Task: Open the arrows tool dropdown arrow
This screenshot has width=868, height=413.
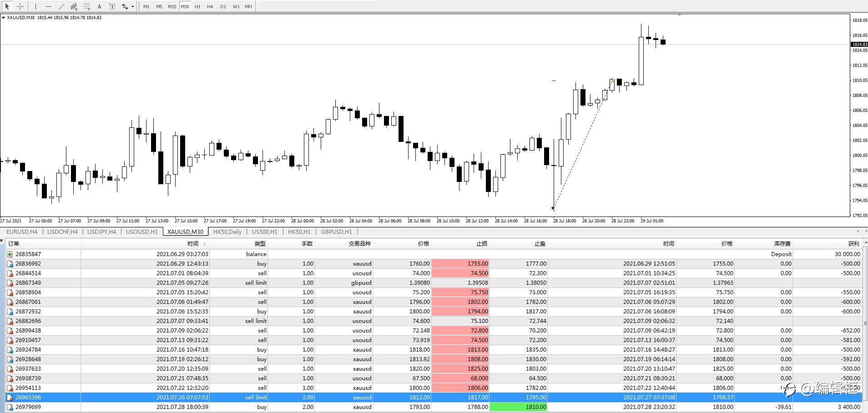Action: click(132, 6)
